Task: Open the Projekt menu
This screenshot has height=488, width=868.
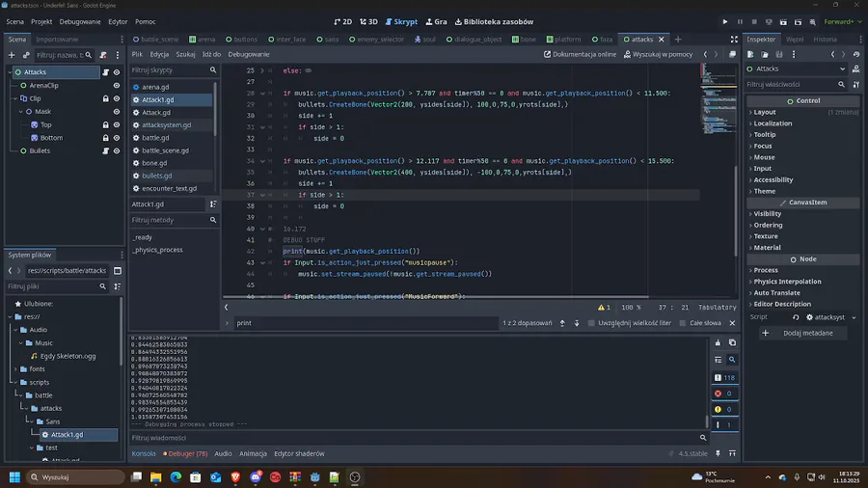Action: click(x=41, y=21)
